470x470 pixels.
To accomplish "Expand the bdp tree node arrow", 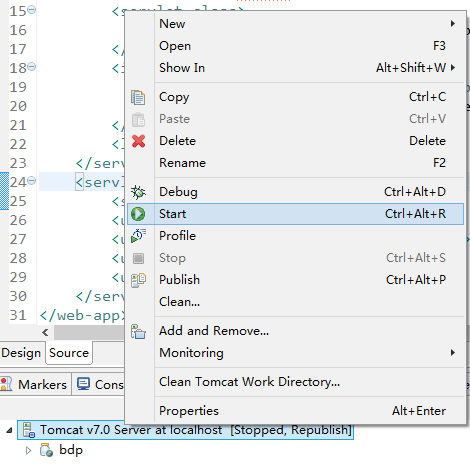I will 28,450.
